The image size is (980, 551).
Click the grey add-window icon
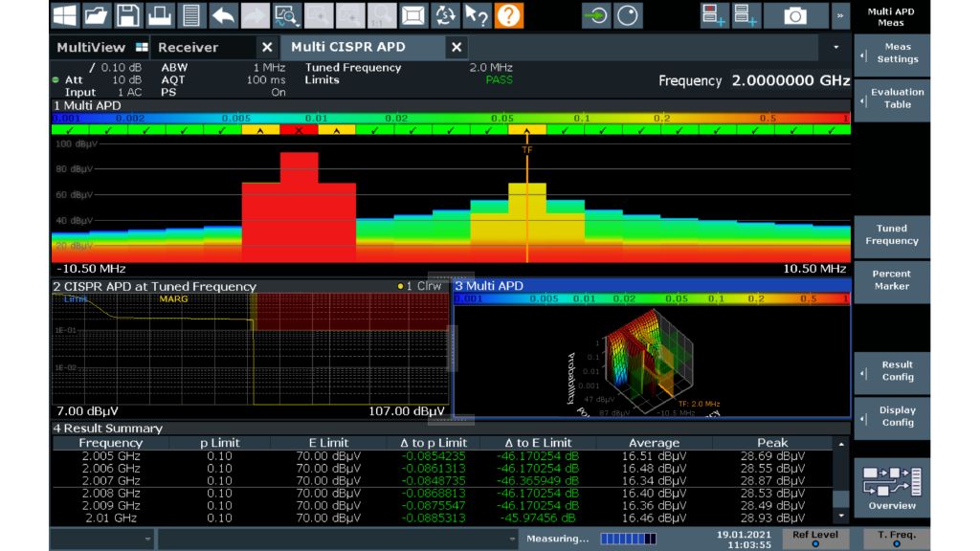(746, 15)
